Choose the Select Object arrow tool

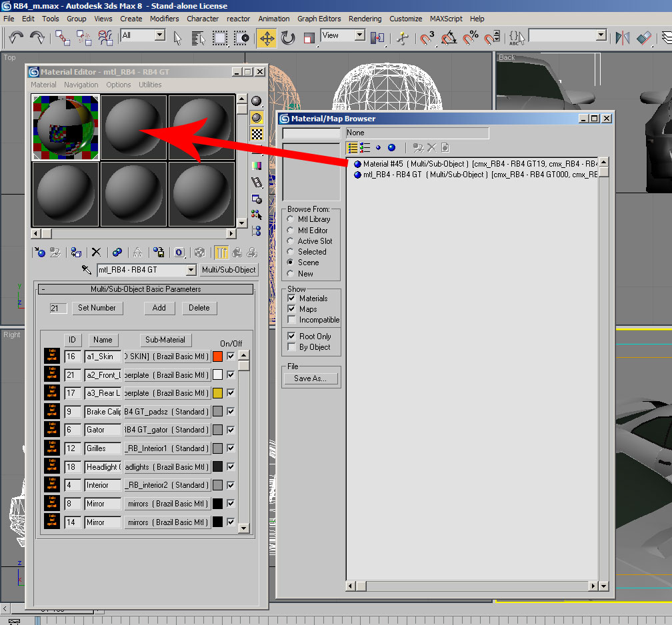(177, 38)
